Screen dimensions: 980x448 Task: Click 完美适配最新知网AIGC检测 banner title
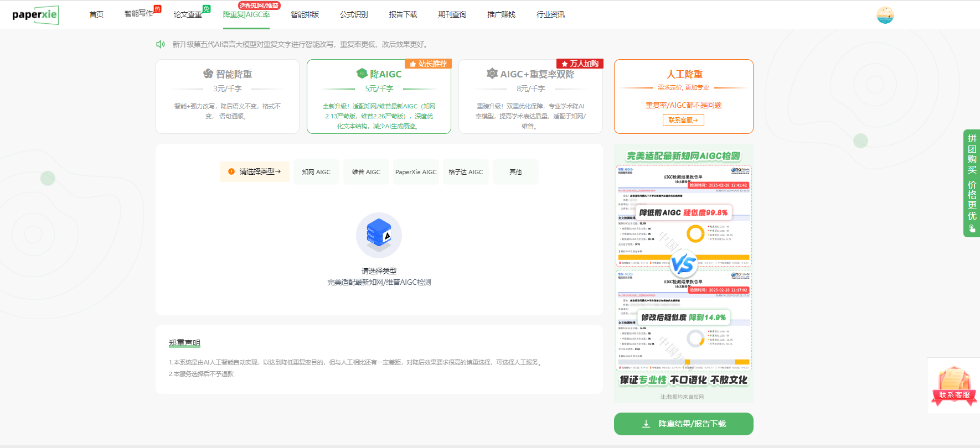pos(684,156)
